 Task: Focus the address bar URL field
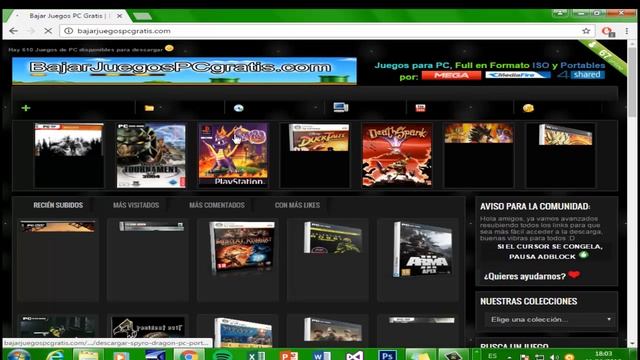coord(327,31)
